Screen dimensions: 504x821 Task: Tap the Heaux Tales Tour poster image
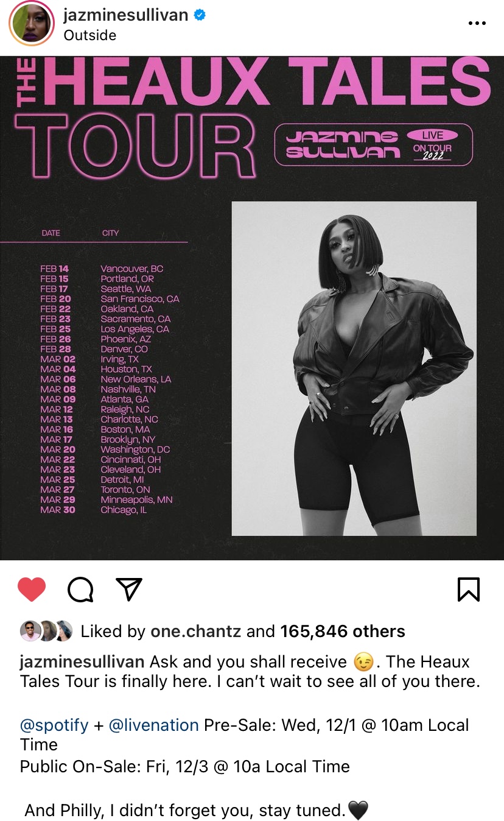point(252,308)
